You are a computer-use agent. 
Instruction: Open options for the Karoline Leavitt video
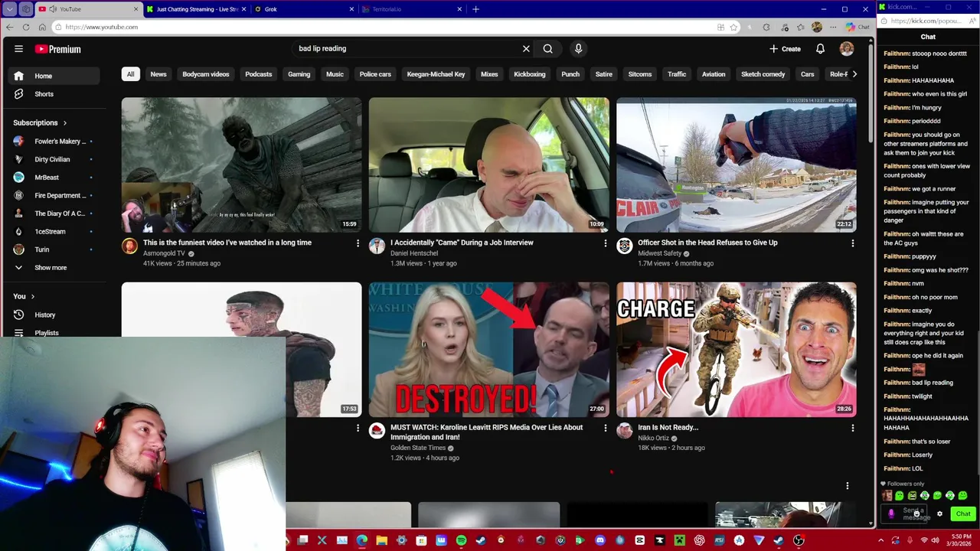click(x=605, y=429)
